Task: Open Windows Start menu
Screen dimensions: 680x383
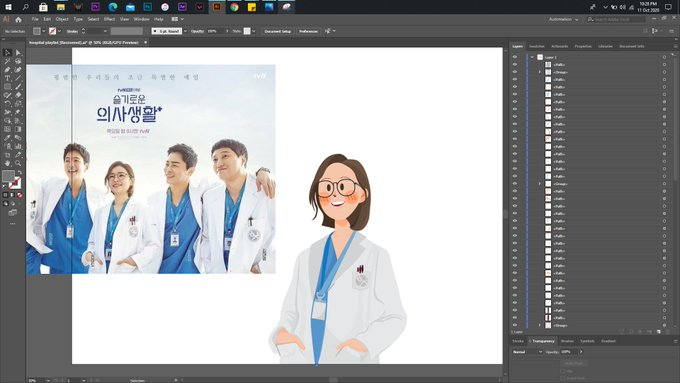Action: click(x=8, y=7)
